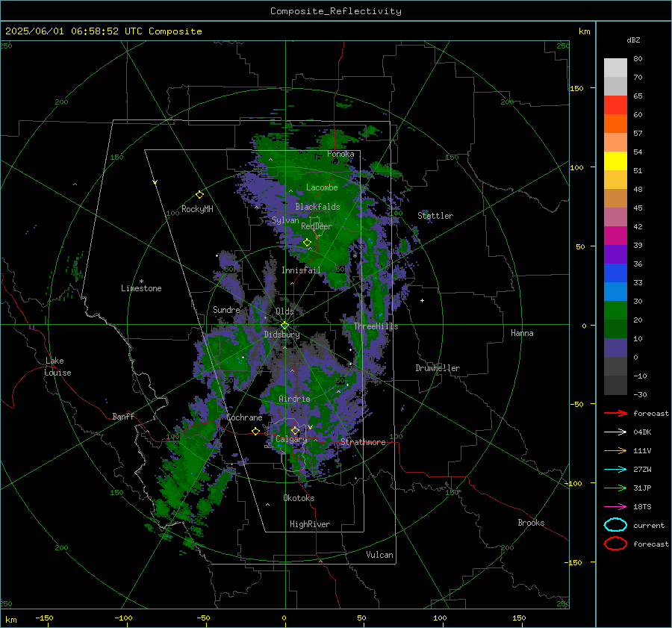Click the cyan 27ZW arrow icon
The height and width of the screenshot is (628, 672).
615,470
